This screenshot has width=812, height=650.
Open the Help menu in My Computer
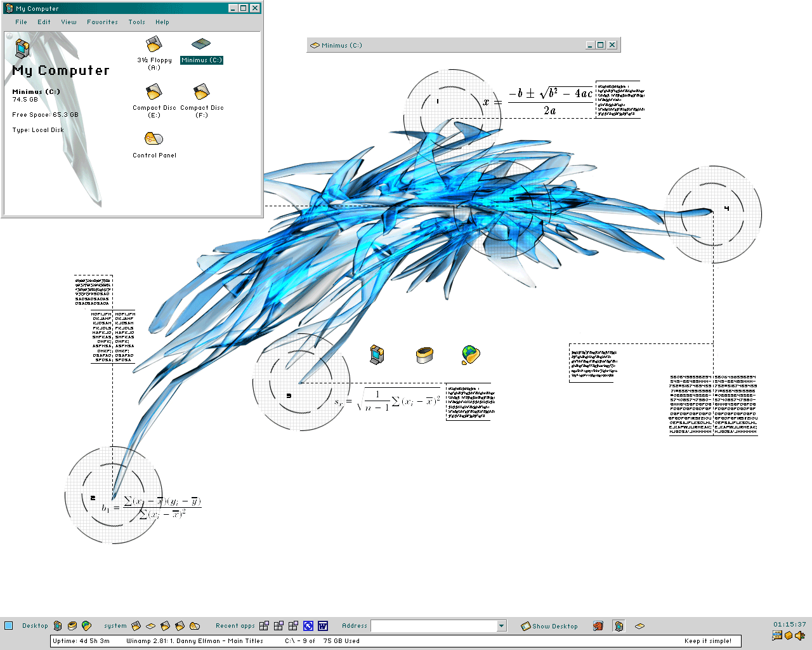pos(162,22)
